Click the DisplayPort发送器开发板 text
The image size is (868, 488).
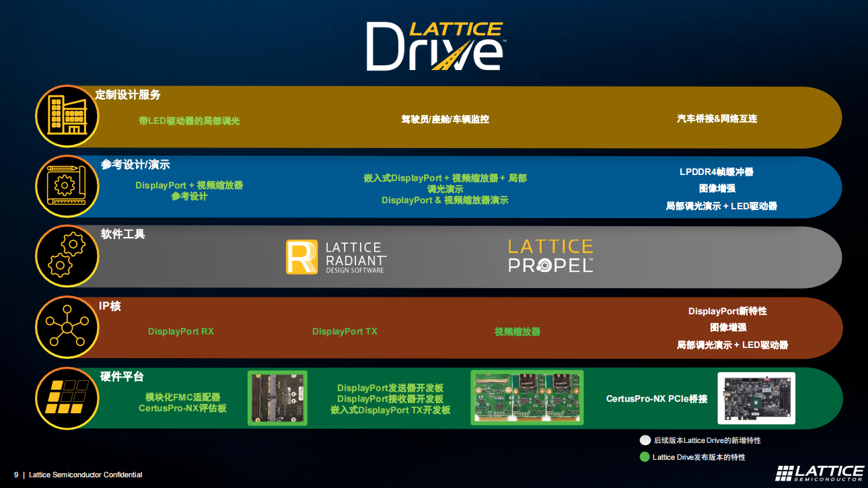(x=390, y=388)
